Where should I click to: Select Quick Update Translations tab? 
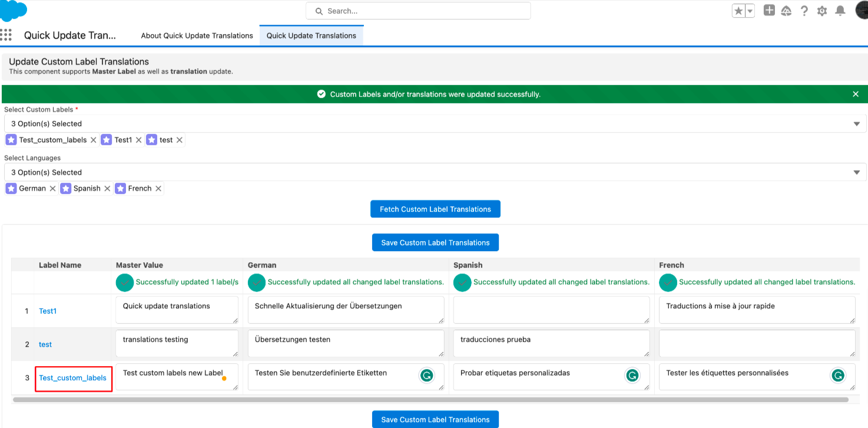point(312,35)
